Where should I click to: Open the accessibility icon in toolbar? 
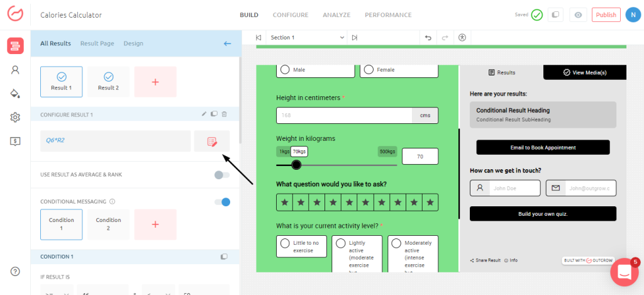(x=462, y=37)
